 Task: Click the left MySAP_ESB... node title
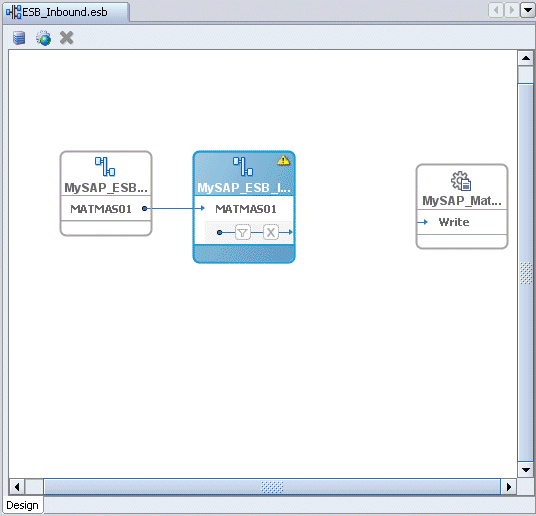point(106,188)
